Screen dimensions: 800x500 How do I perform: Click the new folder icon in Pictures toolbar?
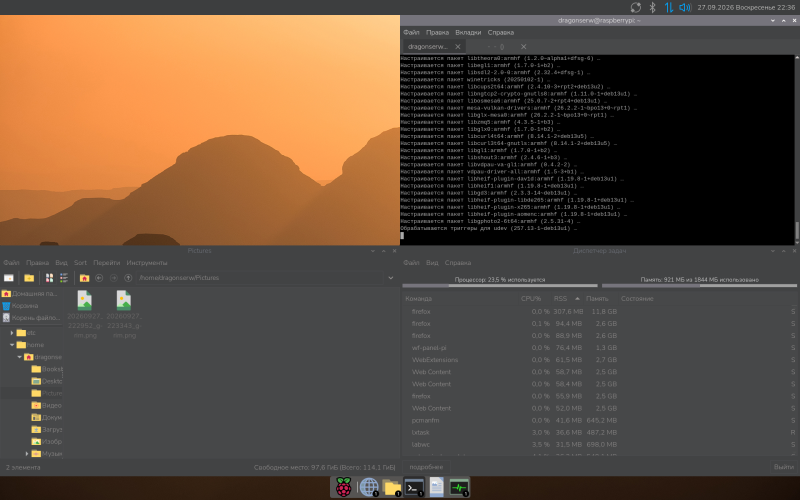point(29,278)
